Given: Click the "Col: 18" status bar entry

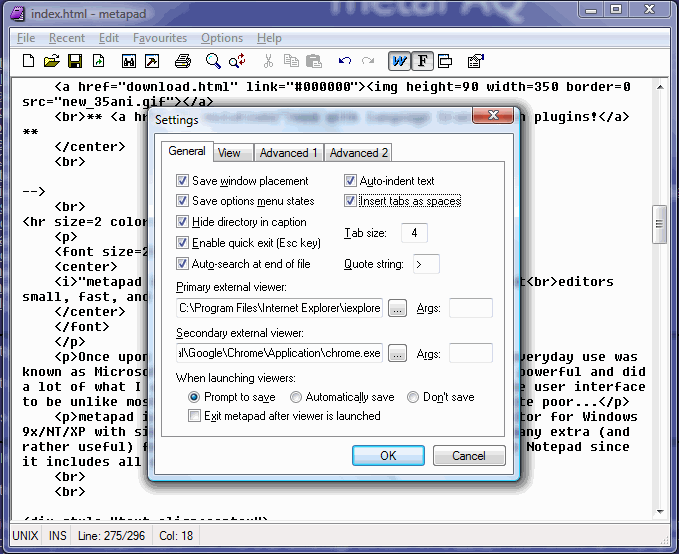Looking at the screenshot, I should click(176, 536).
